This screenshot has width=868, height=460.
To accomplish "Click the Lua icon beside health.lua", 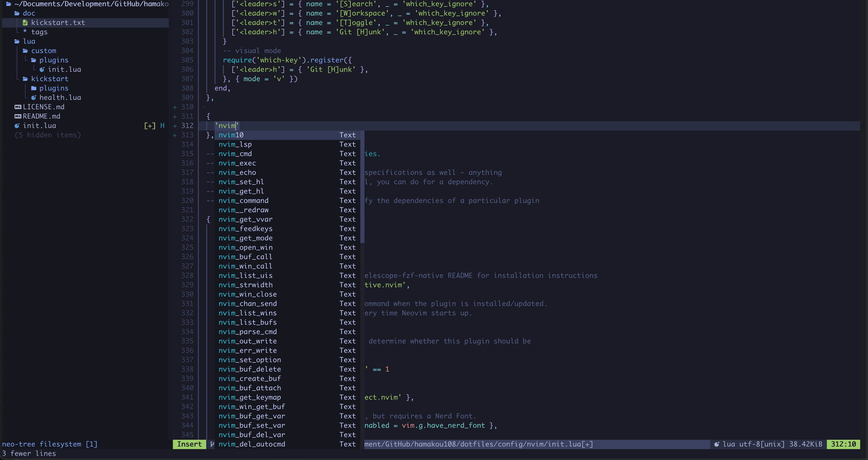I will [x=33, y=98].
